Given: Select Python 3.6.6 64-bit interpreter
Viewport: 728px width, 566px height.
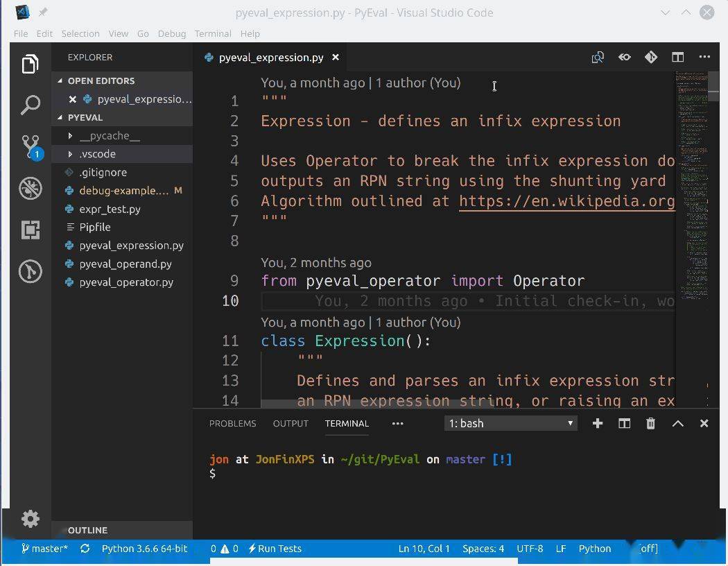Looking at the screenshot, I should point(144,549).
